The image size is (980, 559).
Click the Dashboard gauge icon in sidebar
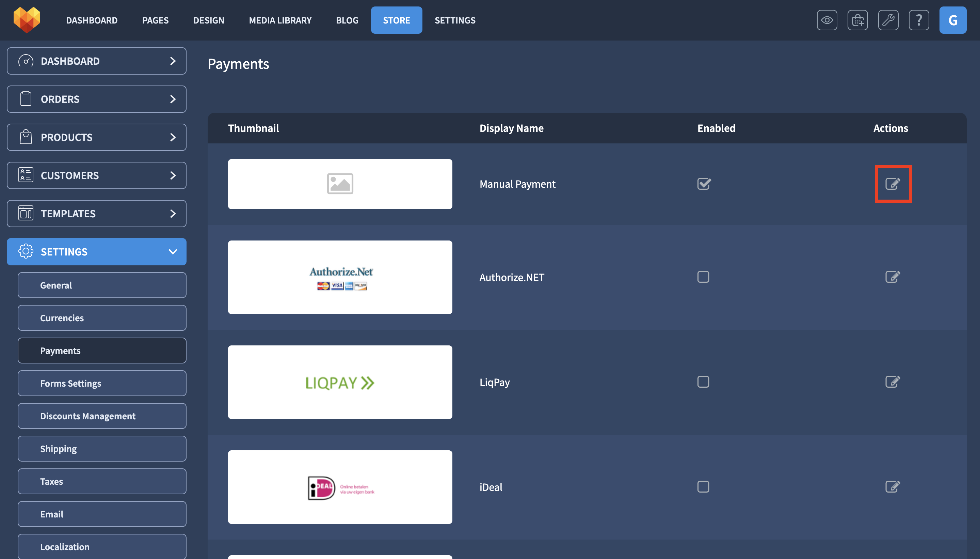(26, 61)
